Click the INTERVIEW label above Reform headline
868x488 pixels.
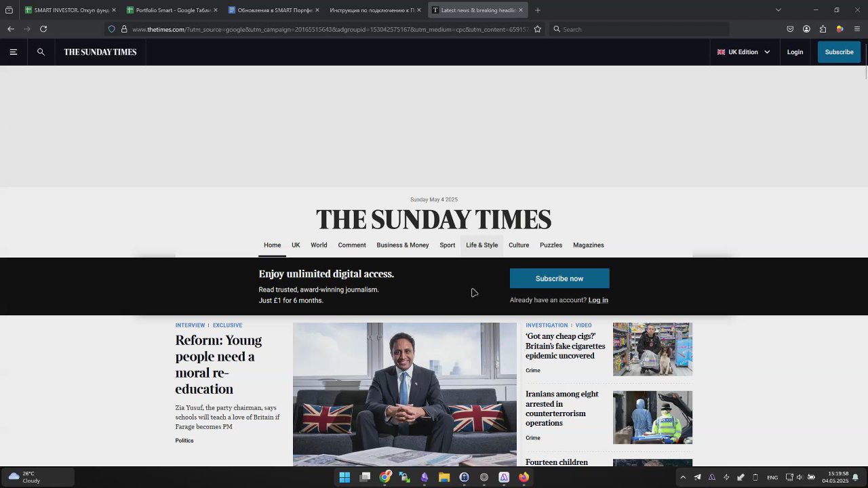[190, 325]
